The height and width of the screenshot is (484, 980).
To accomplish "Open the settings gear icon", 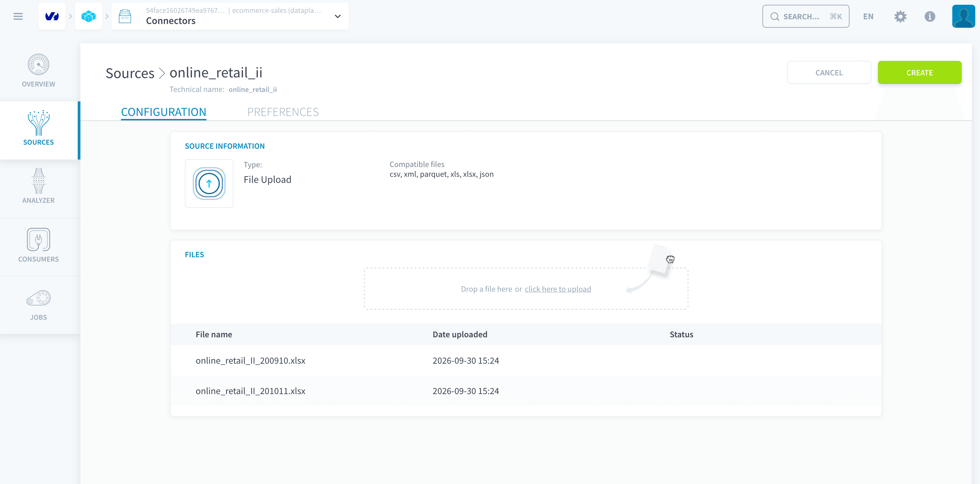I will (900, 16).
